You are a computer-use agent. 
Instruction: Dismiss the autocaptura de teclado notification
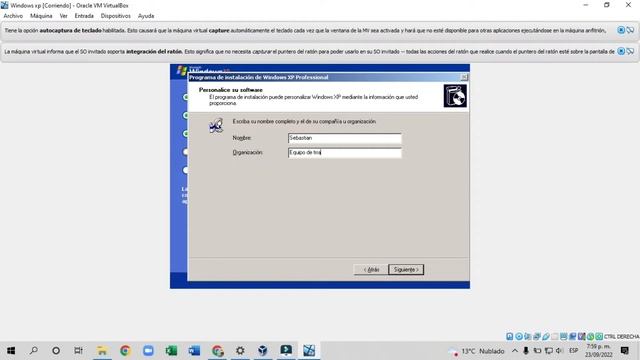click(x=621, y=30)
